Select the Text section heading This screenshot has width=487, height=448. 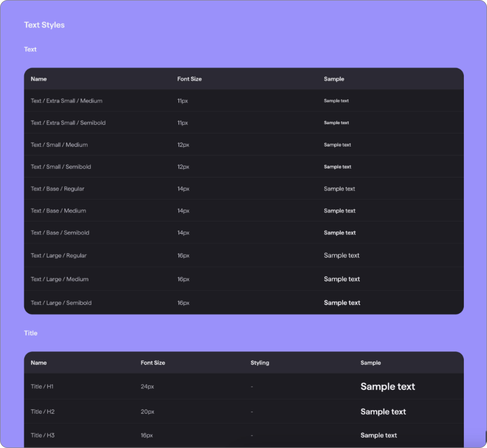click(x=30, y=49)
